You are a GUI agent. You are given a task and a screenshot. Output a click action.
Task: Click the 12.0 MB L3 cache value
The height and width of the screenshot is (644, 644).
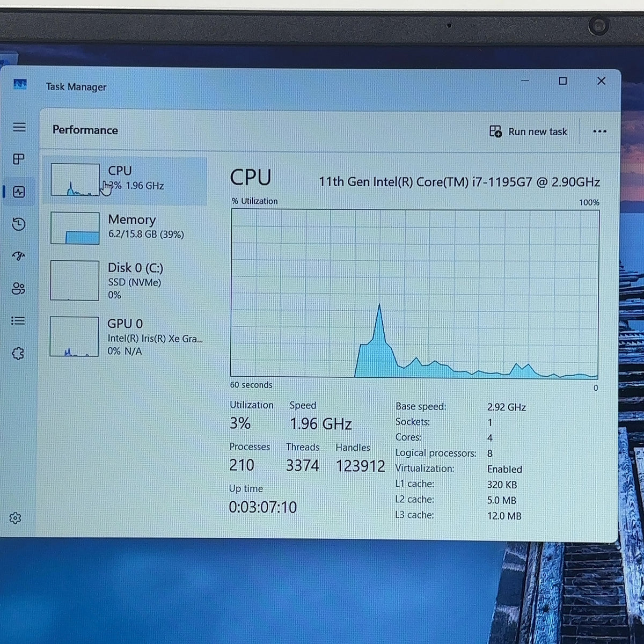pyautogui.click(x=504, y=516)
